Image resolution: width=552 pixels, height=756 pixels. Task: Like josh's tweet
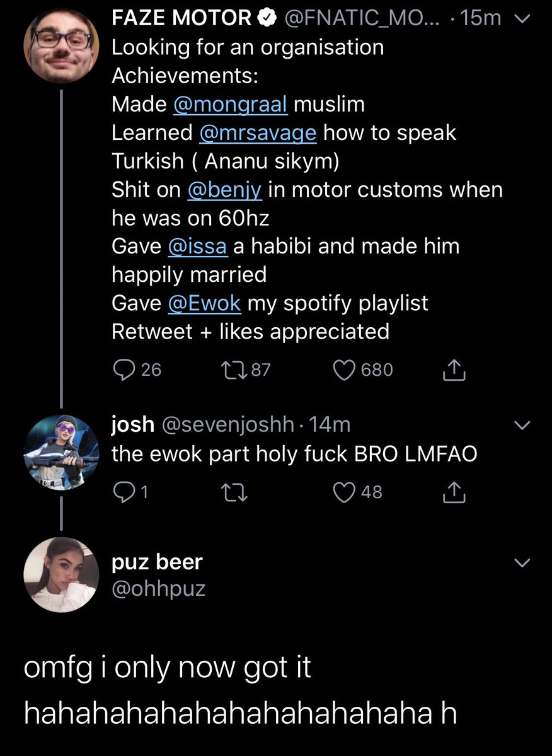point(344,492)
